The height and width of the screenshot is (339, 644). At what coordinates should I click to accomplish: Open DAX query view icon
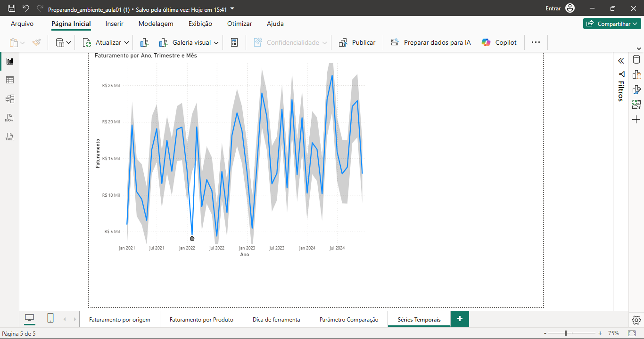click(9, 118)
